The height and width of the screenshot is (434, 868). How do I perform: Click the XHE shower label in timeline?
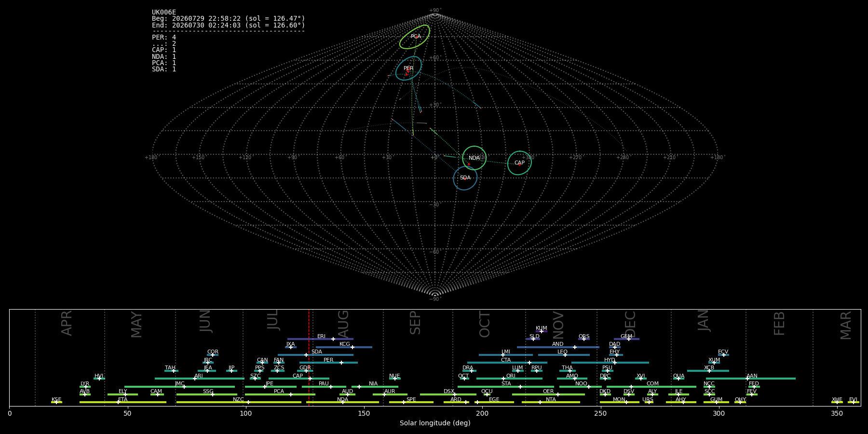coord(837,400)
